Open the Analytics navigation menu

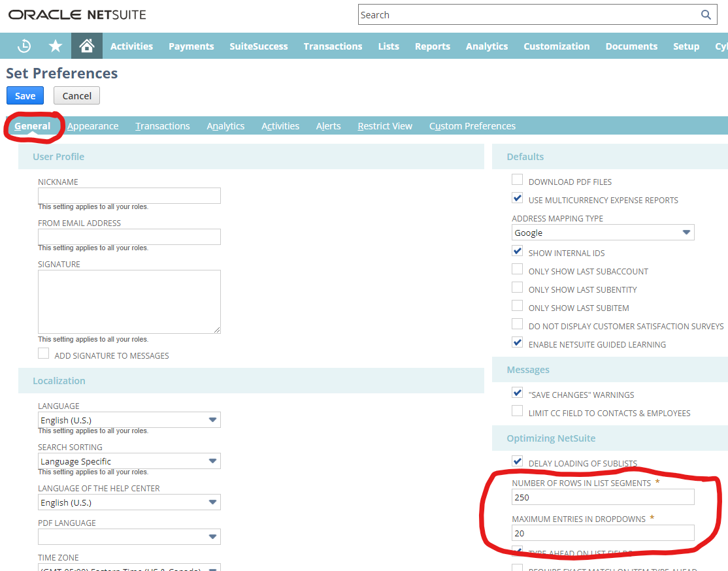click(x=487, y=46)
